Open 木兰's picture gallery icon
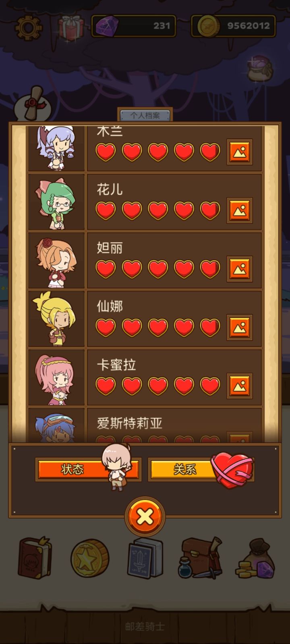 click(240, 152)
